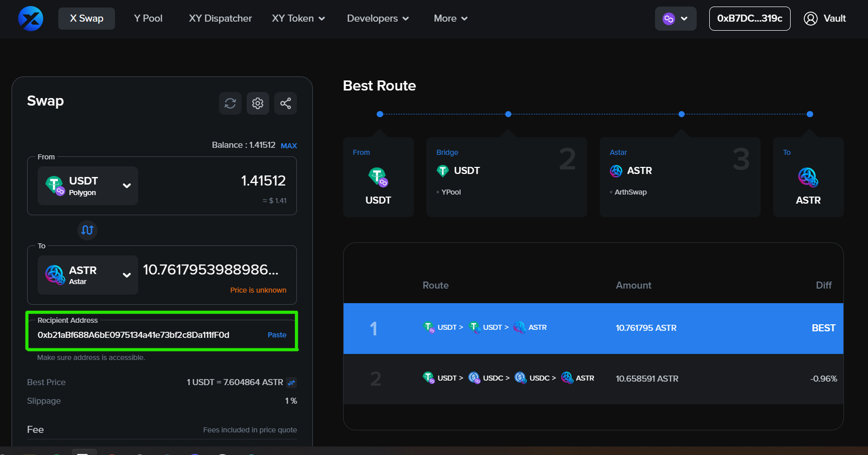868x455 pixels.
Task: Click ASTR icon in route 2 row
Action: point(567,378)
